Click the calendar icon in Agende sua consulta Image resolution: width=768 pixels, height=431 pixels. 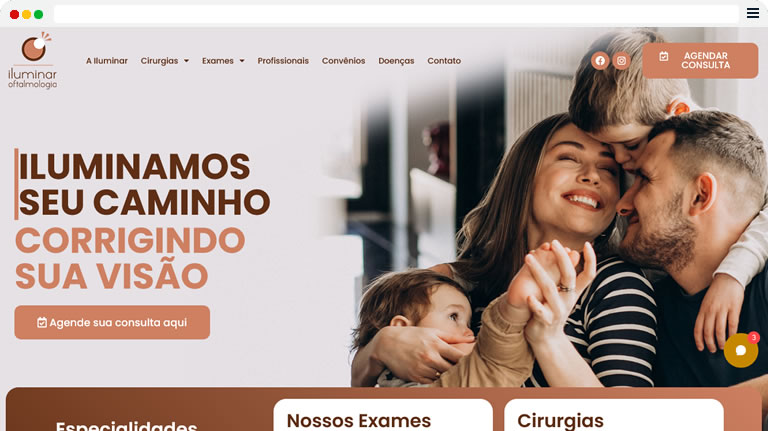click(42, 322)
